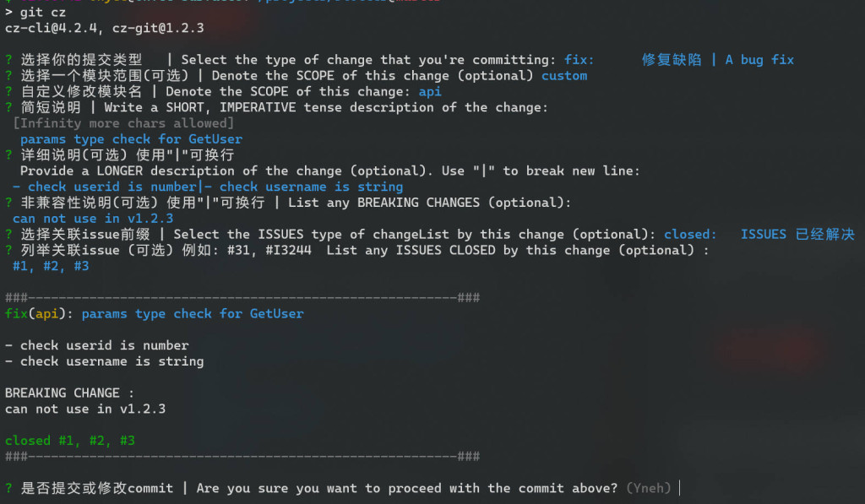Click the cursor after the confirm prompt

680,488
